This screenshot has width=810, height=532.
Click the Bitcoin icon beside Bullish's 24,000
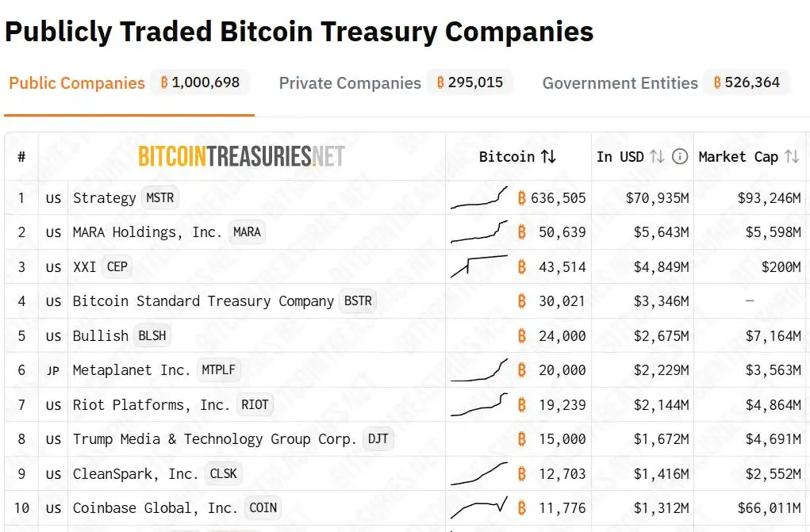point(522,335)
